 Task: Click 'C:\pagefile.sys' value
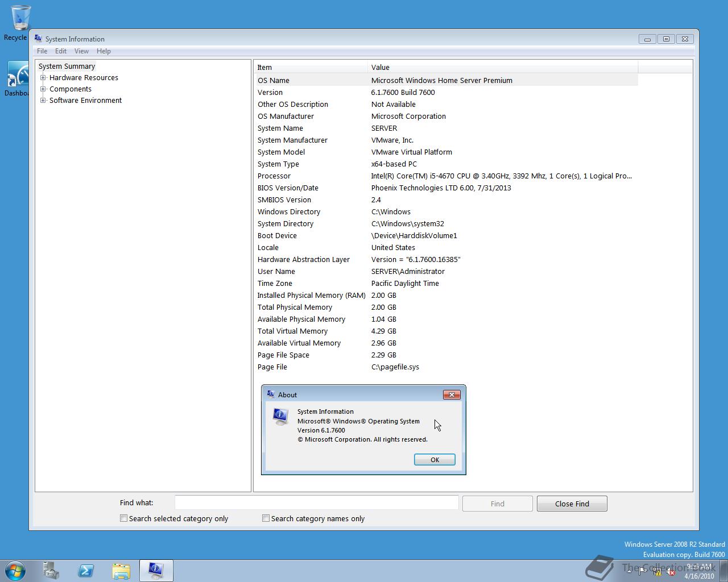(395, 367)
